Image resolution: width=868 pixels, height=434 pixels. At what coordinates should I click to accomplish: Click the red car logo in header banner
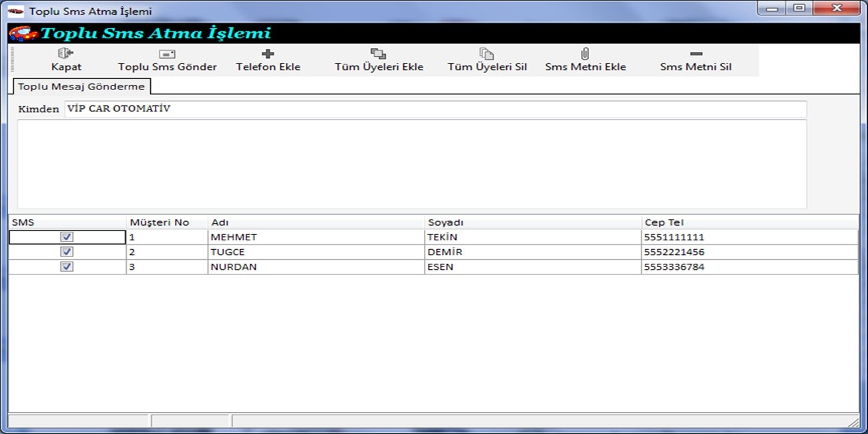point(23,33)
